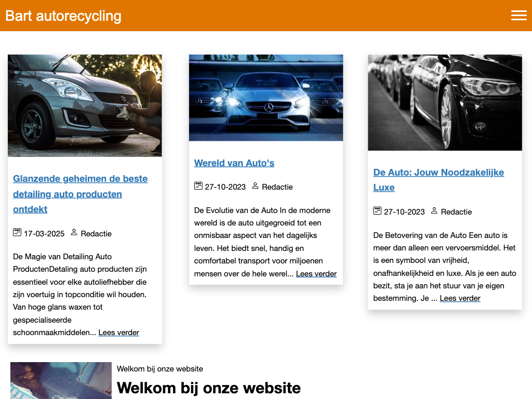
Task: Click calendar icon in Wereld van Auto's card
Action: coord(198,185)
